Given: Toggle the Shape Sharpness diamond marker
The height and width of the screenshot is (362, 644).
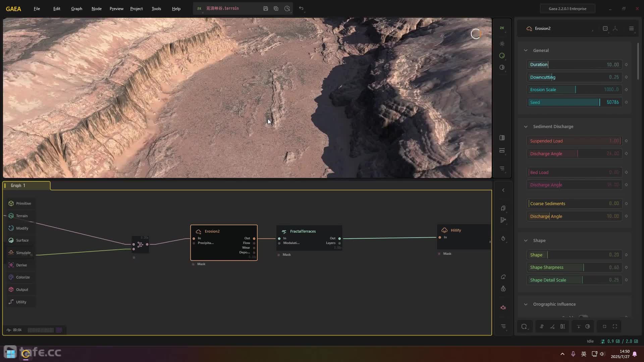Looking at the screenshot, I should [626, 267].
